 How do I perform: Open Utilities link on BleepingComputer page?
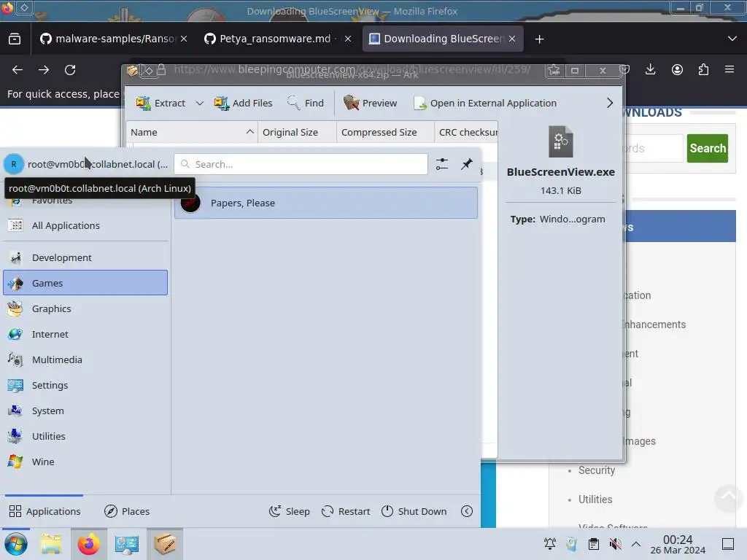595,499
